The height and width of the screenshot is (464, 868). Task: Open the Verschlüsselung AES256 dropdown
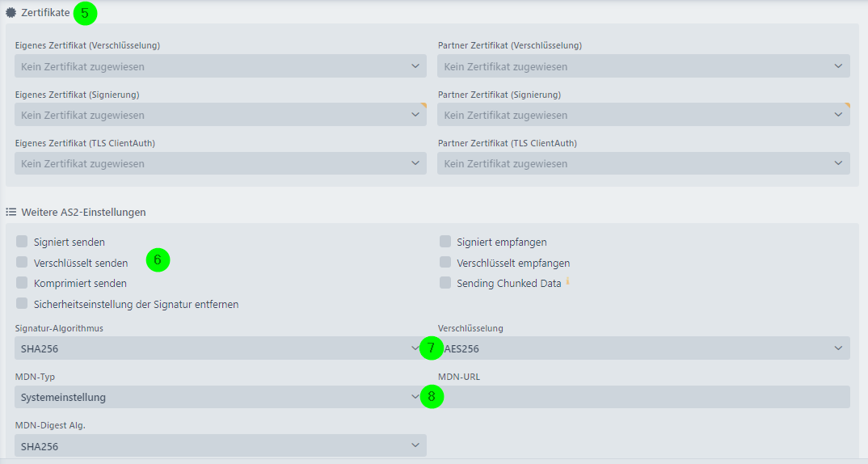[x=643, y=348]
